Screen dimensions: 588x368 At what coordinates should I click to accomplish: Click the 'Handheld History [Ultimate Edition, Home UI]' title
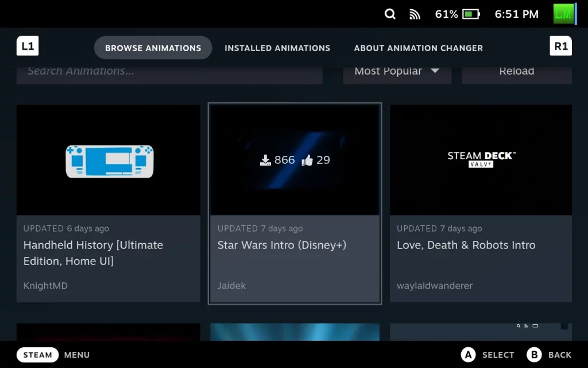pyautogui.click(x=94, y=253)
